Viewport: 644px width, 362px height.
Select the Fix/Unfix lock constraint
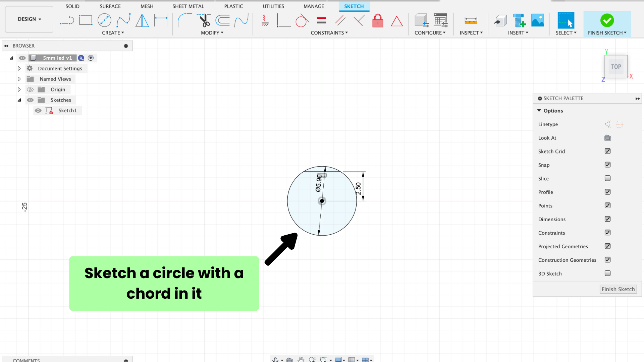click(378, 20)
